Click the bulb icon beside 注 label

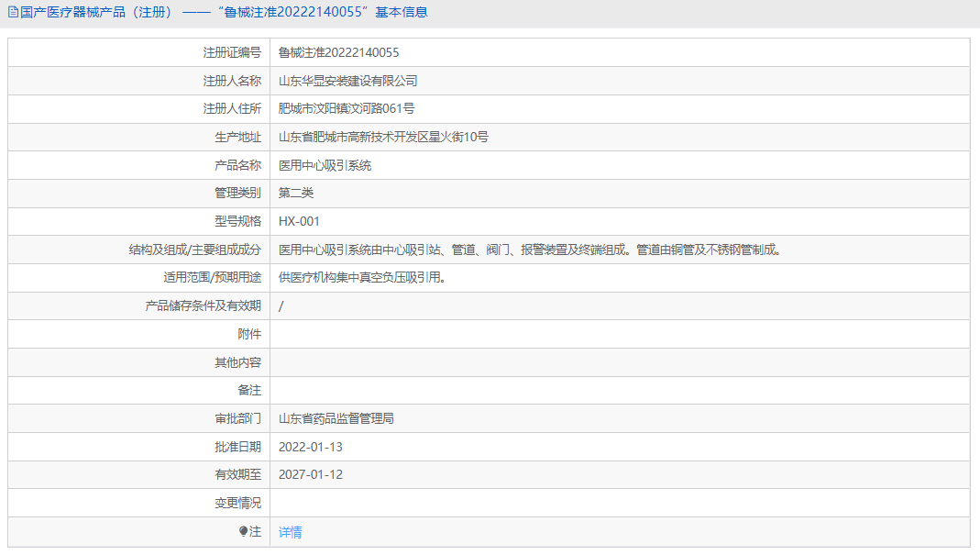(x=243, y=531)
